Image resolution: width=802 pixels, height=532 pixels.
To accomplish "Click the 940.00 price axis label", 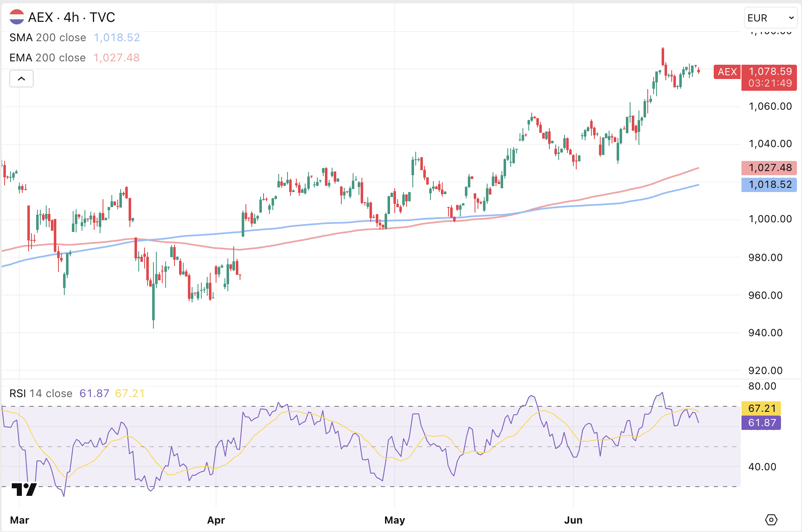I will 765,333.
